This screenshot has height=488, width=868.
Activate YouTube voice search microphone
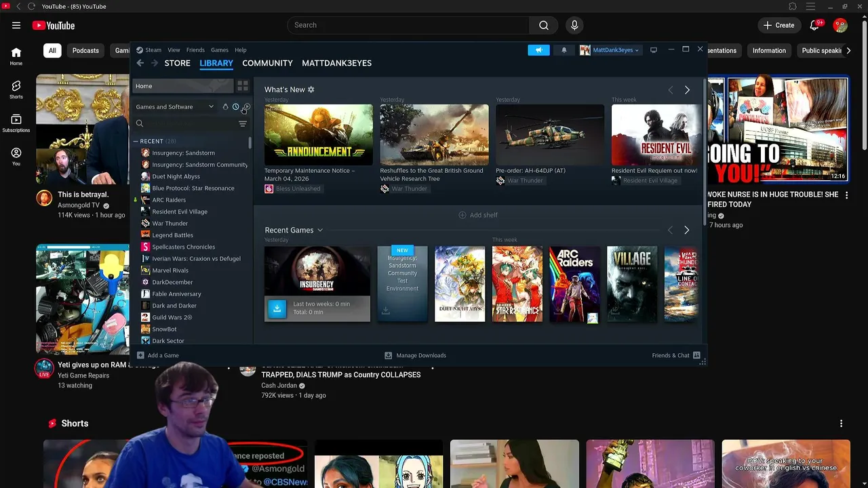pos(574,25)
